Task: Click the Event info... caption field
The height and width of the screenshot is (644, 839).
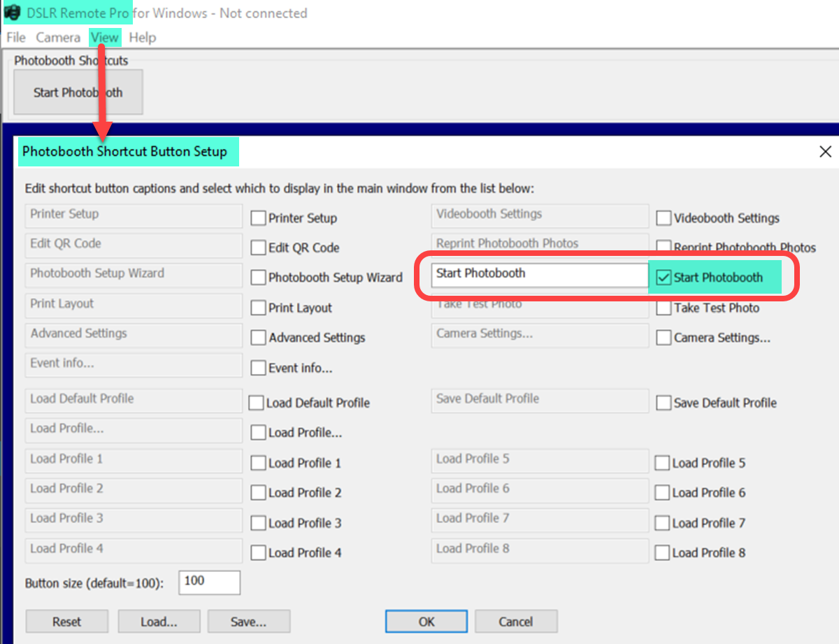Action: [134, 365]
